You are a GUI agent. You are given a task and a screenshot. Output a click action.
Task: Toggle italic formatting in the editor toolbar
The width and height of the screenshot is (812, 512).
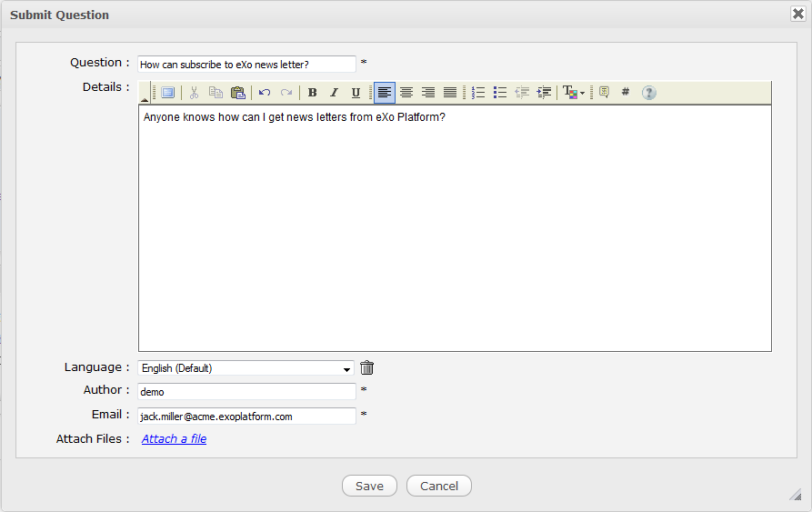tap(334, 93)
